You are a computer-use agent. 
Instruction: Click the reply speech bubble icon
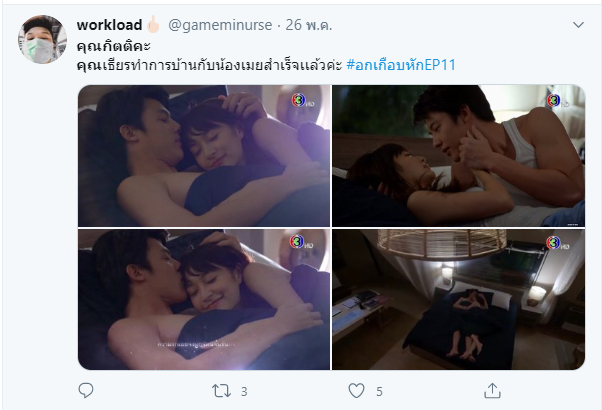pos(86,391)
